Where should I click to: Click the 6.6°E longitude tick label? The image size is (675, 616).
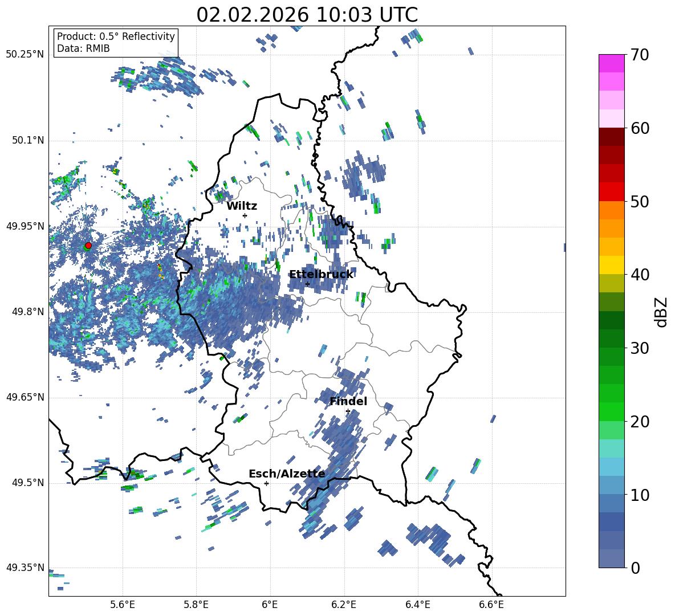tap(491, 605)
